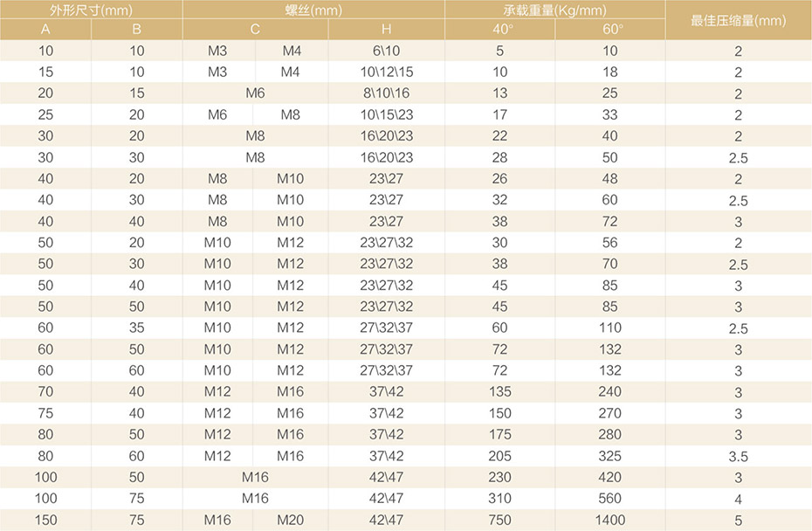Click the 560 load value cell
812x531 pixels.
click(x=609, y=499)
